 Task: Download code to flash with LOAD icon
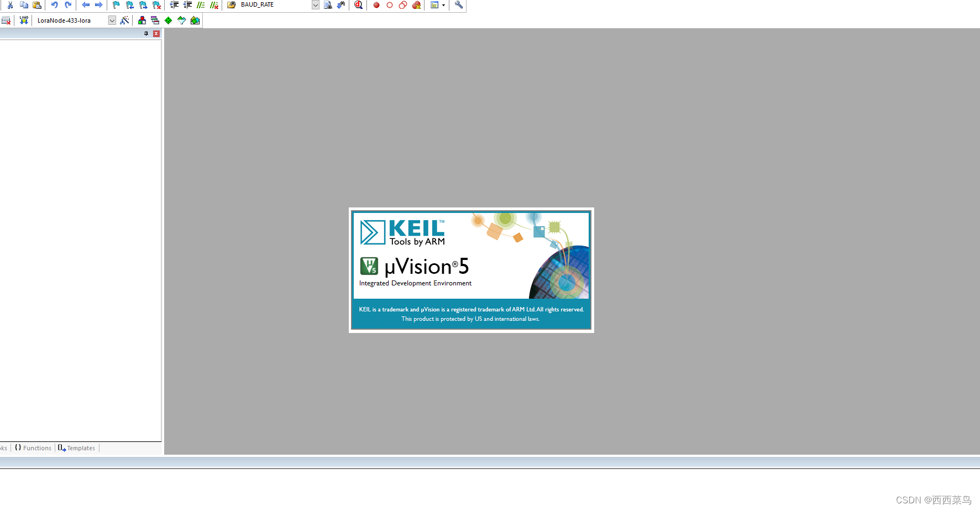(24, 20)
